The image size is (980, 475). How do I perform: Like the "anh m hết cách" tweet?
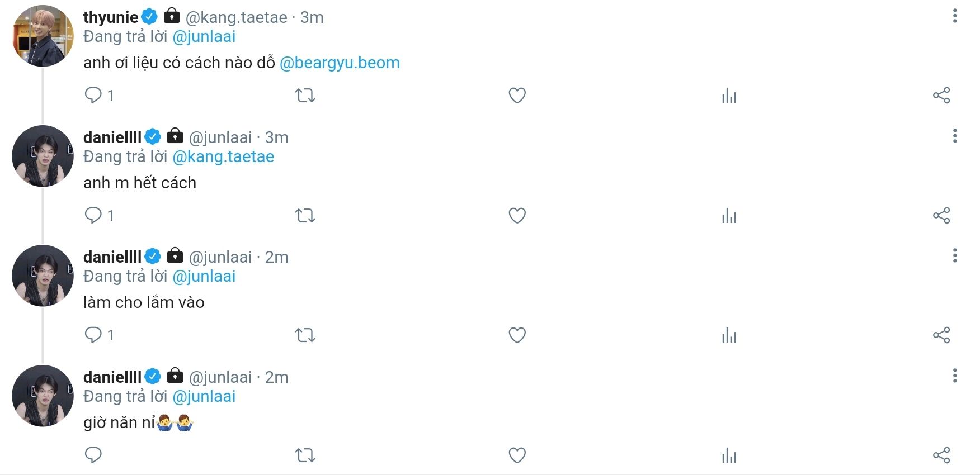(517, 215)
